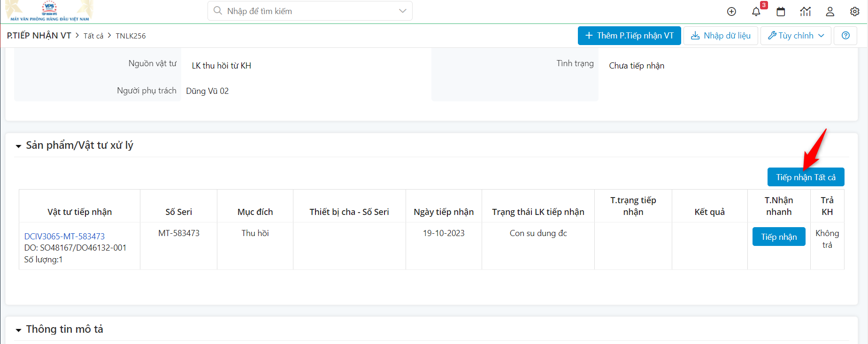Click 'Mục đích' column header

(255, 212)
